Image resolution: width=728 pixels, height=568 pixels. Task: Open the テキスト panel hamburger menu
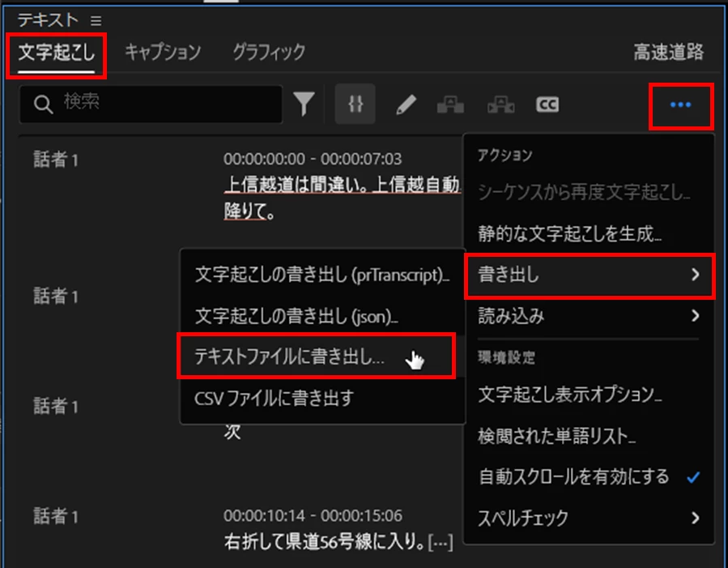click(x=96, y=20)
